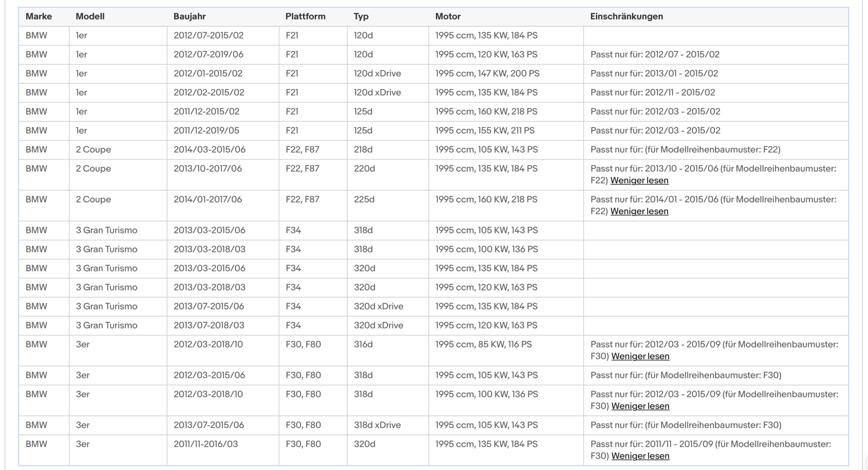
Task: Click the 'Modell' column header
Action: point(90,17)
